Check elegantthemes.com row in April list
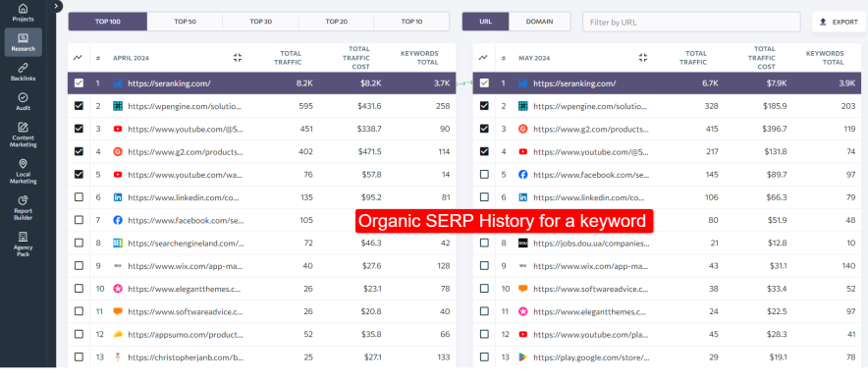Image resolution: width=868 pixels, height=384 pixels. pos(79,289)
